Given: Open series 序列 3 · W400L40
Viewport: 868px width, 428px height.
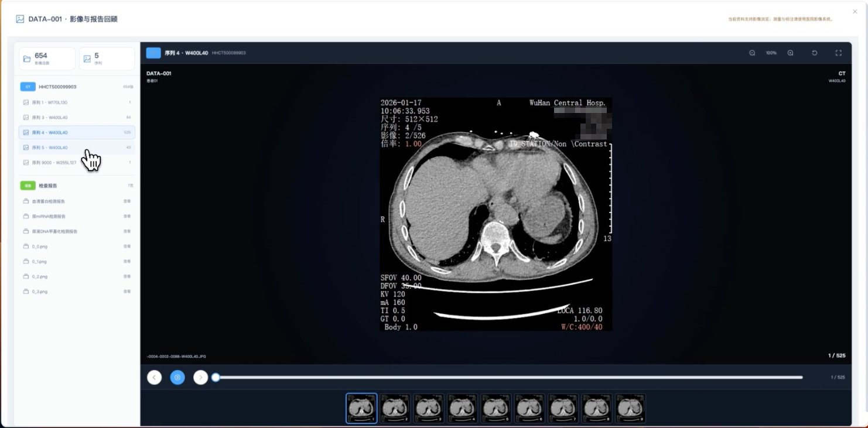Looking at the screenshot, I should (77, 117).
